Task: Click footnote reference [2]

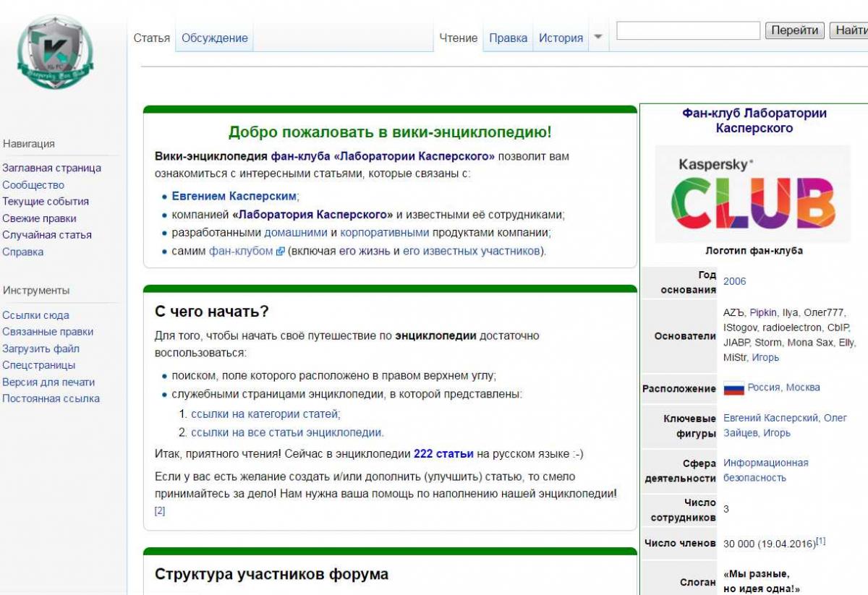Action: click(160, 510)
